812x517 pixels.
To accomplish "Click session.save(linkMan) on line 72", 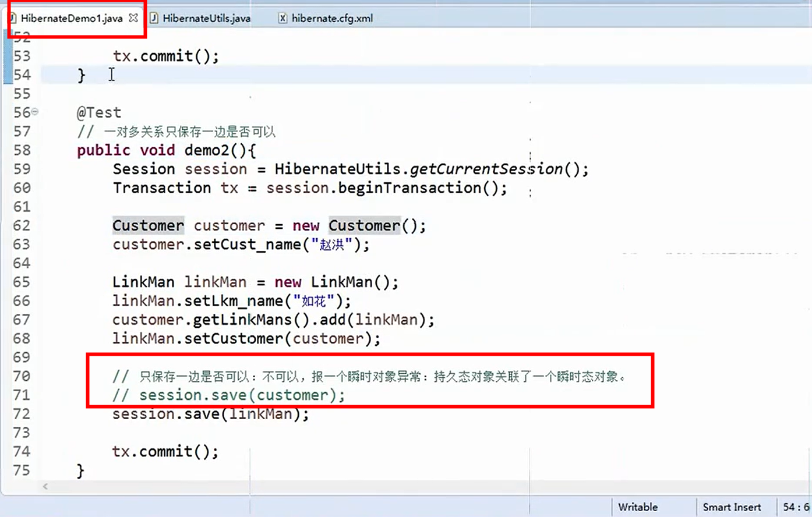I will click(x=210, y=414).
